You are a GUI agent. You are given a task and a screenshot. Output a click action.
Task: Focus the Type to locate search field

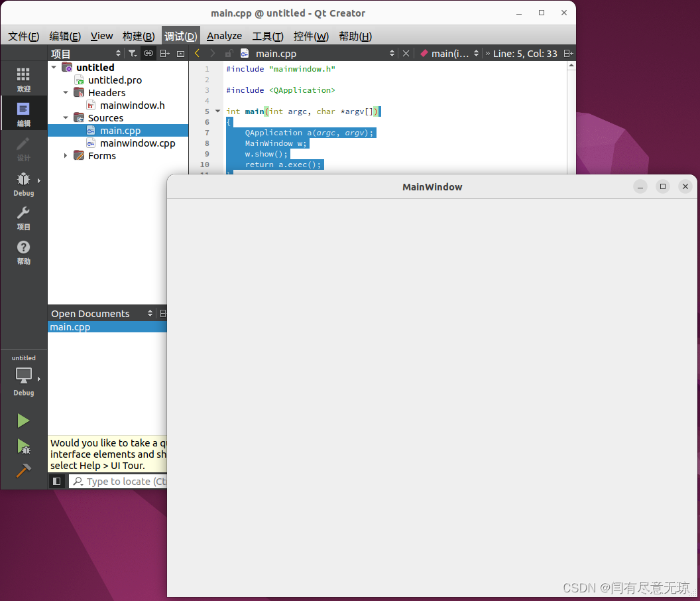pos(119,481)
